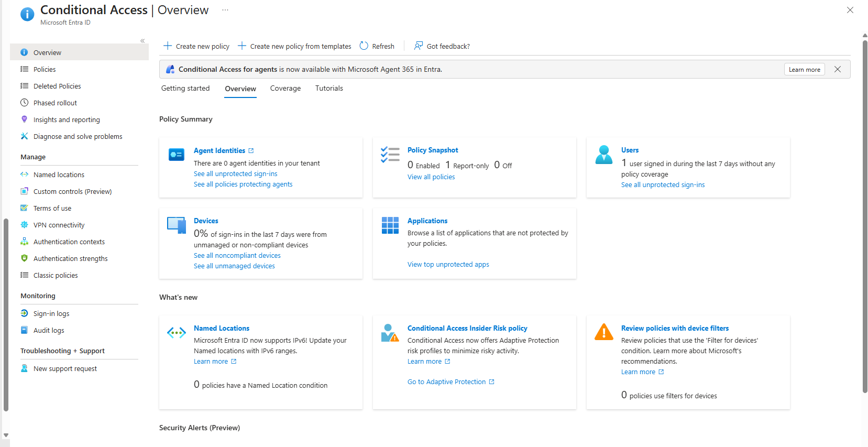Click the plus icon for Create new policy
The height and width of the screenshot is (447, 868).
coord(168,46)
